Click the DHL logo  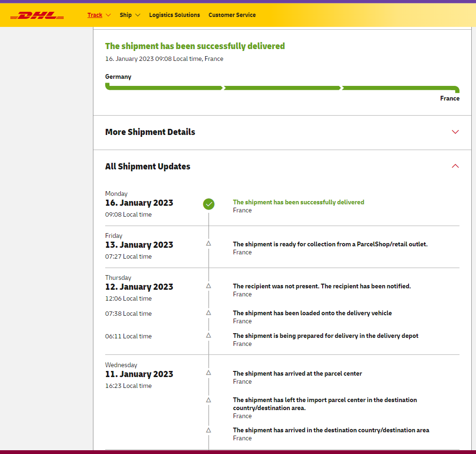click(x=37, y=16)
